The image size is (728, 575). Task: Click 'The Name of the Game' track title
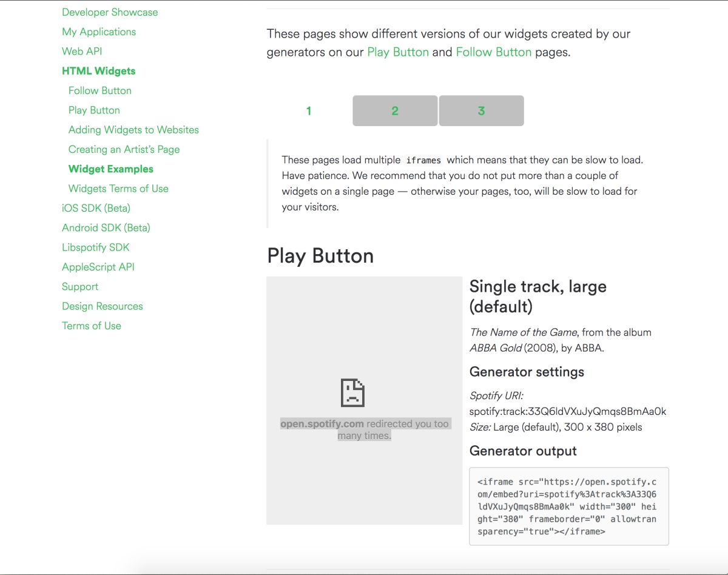pyautogui.click(x=524, y=332)
